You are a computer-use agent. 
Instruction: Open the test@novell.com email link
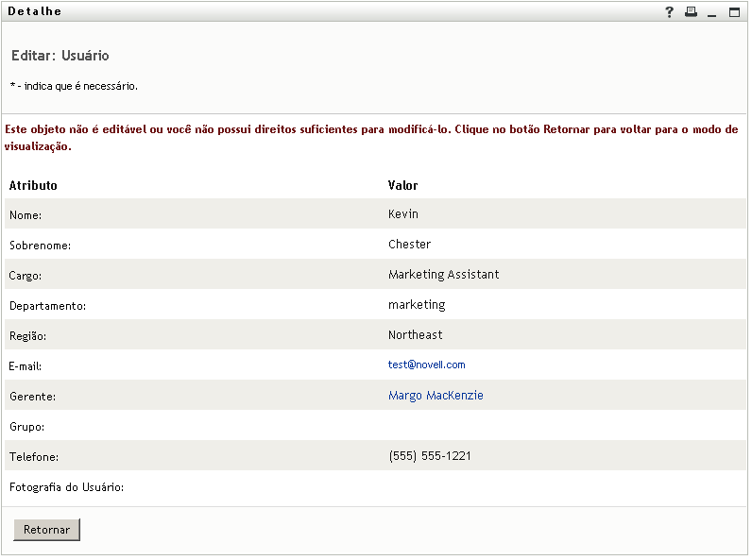[x=426, y=365]
